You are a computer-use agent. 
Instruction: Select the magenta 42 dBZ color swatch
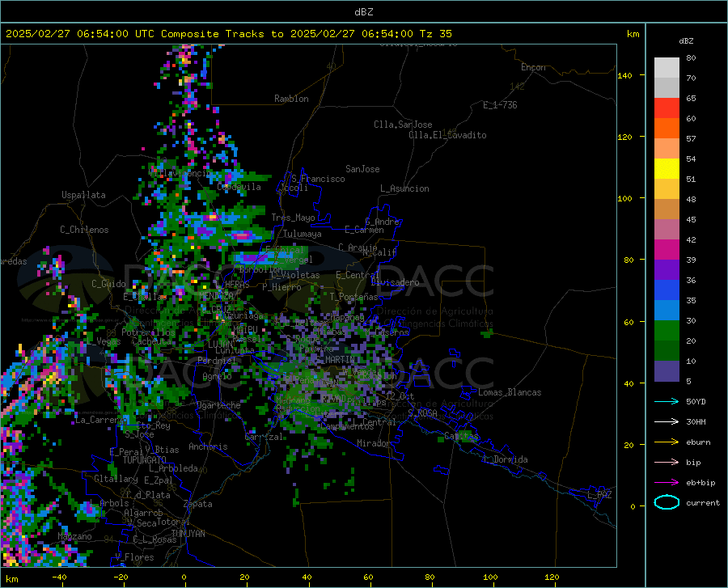pyautogui.click(x=667, y=249)
